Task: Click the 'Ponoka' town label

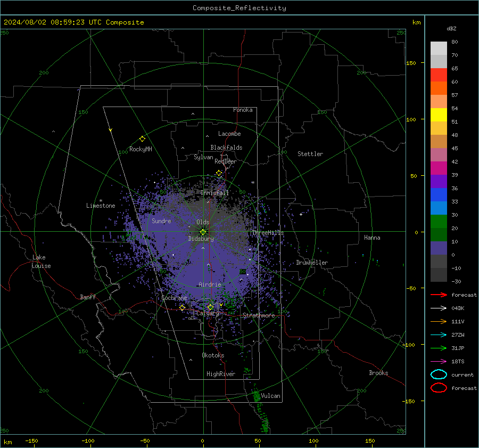Action: pos(243,110)
